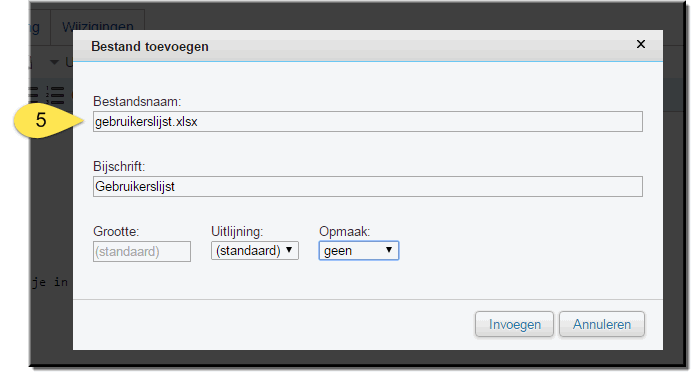Click the partially visible bullet list icon
The height and width of the screenshot is (375, 694).
pyautogui.click(x=34, y=94)
